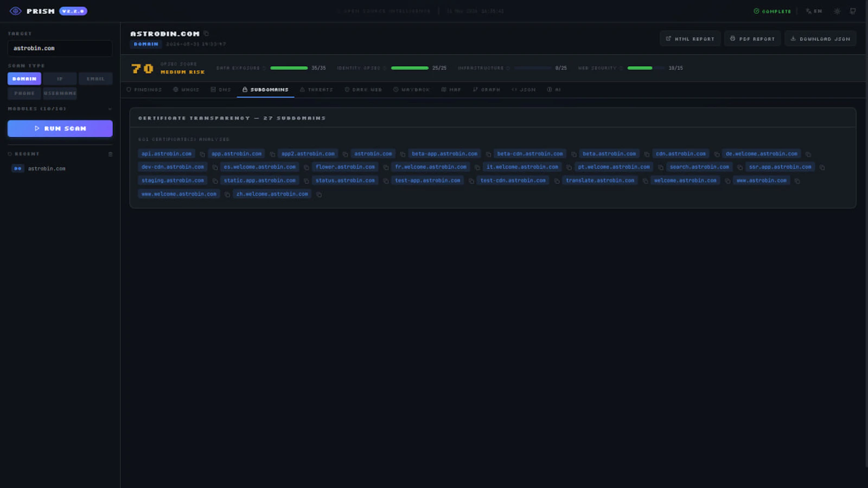868x488 pixels.
Task: Click the Identity OPSEC score bar
Action: (x=410, y=68)
